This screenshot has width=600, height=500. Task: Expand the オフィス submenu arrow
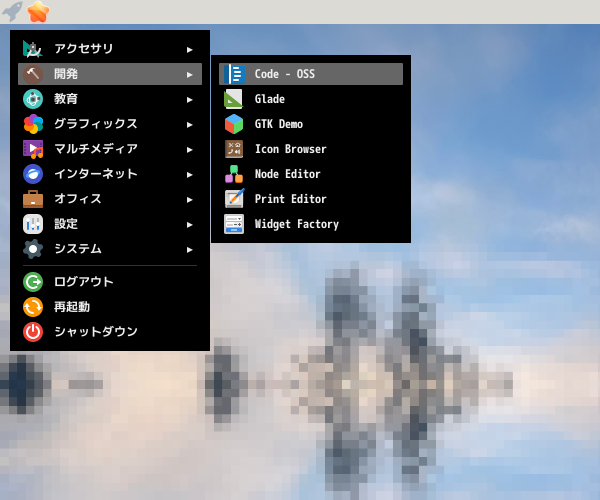[x=189, y=200]
